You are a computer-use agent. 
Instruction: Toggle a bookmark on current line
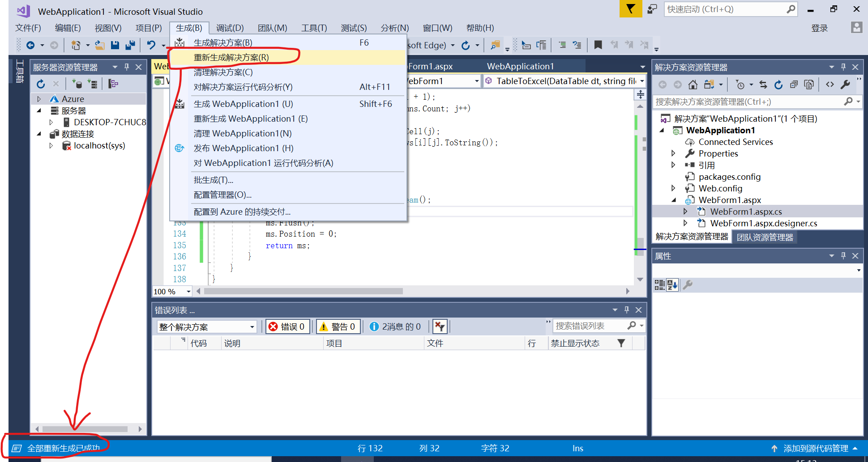tap(598, 45)
